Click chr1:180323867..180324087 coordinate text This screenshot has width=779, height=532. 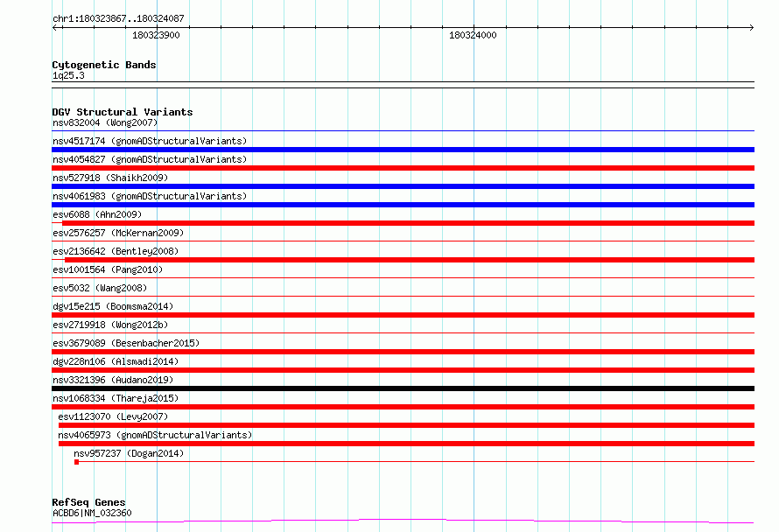tap(118, 18)
